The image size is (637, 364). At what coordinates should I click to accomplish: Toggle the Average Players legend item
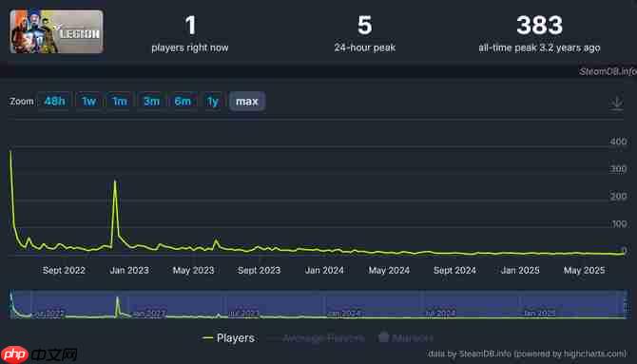[317, 338]
